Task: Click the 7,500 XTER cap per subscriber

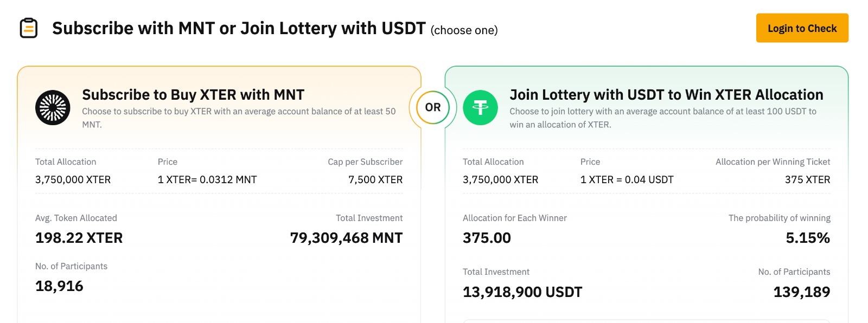Action: pyautogui.click(x=375, y=179)
